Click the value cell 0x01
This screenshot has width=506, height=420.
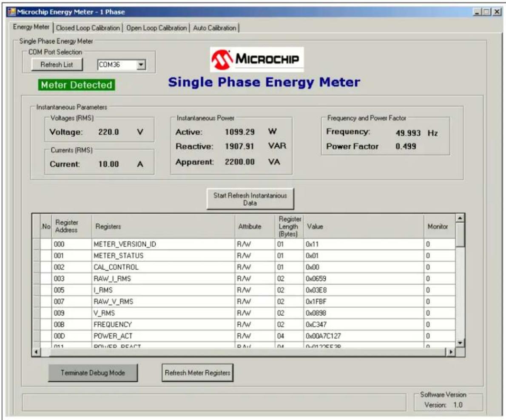click(x=364, y=256)
